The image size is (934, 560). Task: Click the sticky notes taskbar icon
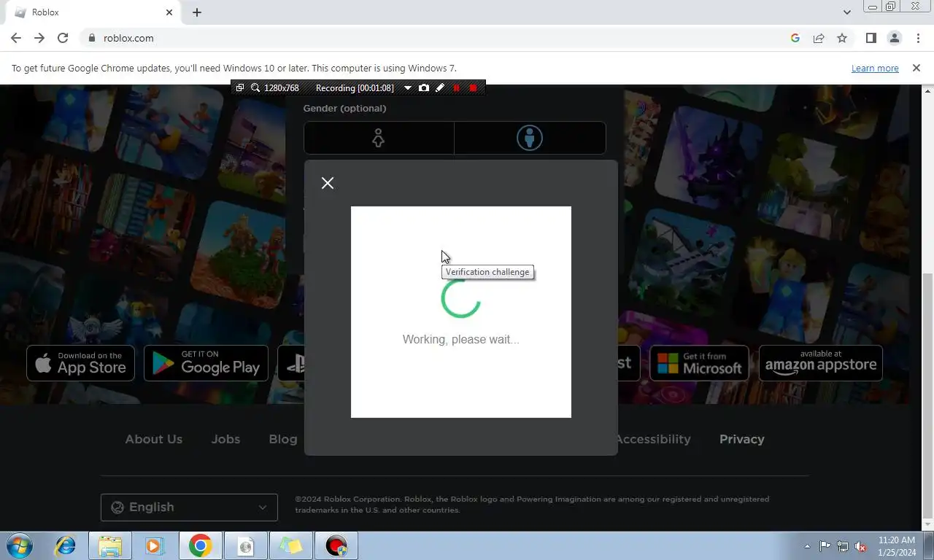[x=290, y=545]
